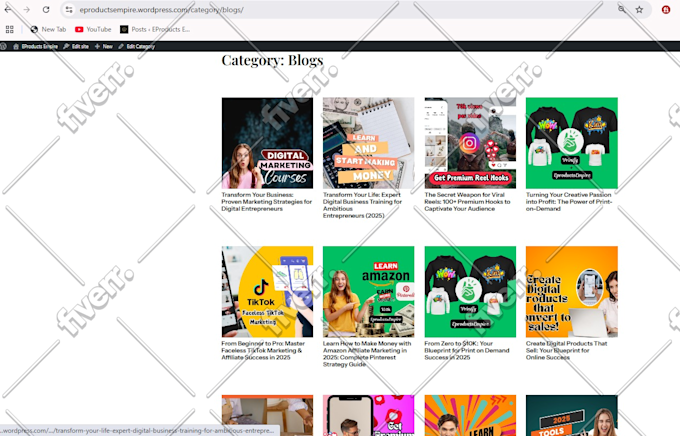Viewport: 680px width, 436px height.
Task: Open Create Digital Products That Sell title
Action: click(566, 350)
